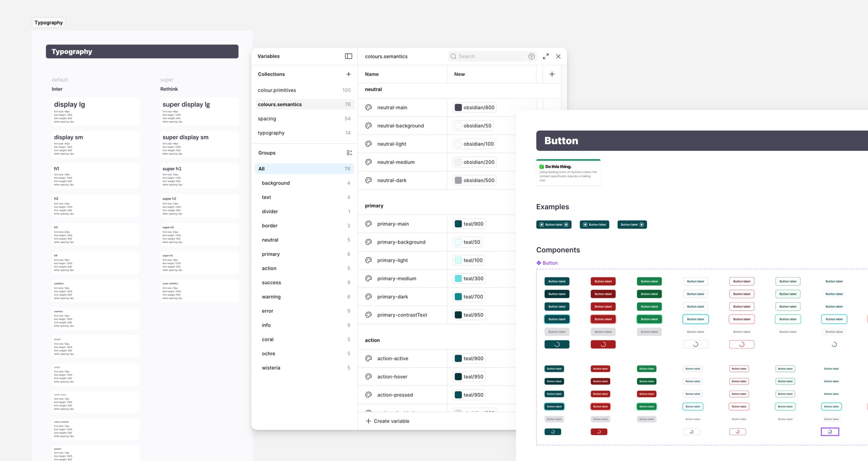The height and width of the screenshot is (461, 868).
Task: Open the filter icon inside the search field
Action: 532,56
